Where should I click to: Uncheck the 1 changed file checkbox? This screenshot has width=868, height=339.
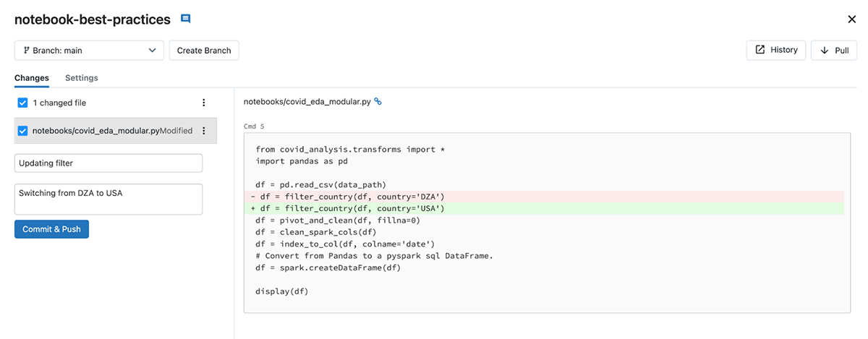(22, 103)
